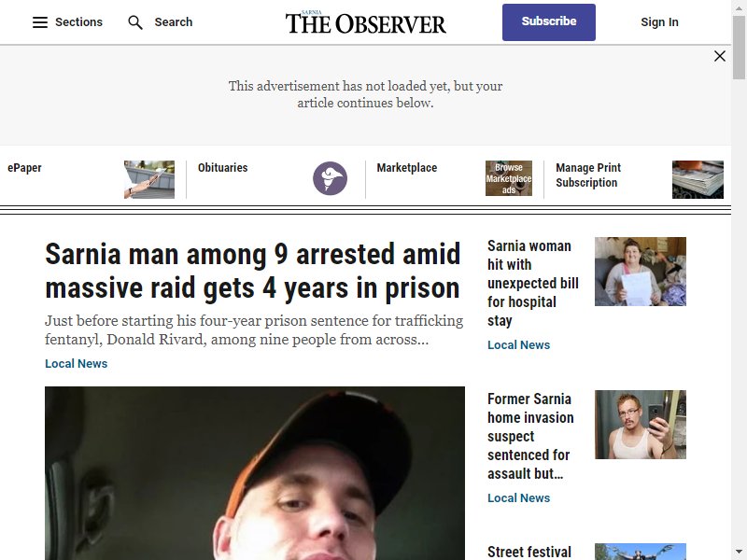747x560 pixels.
Task: Click the Subscribe button
Action: [x=549, y=22]
